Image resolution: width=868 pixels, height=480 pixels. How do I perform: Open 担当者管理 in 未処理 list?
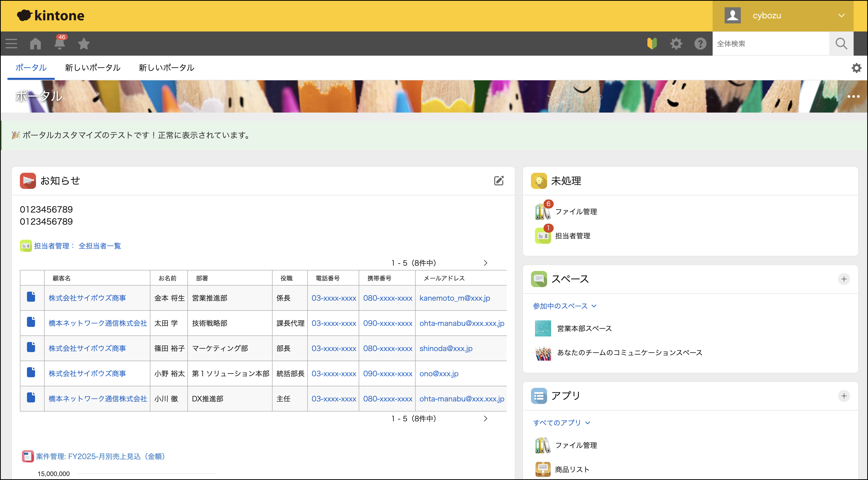tap(573, 236)
